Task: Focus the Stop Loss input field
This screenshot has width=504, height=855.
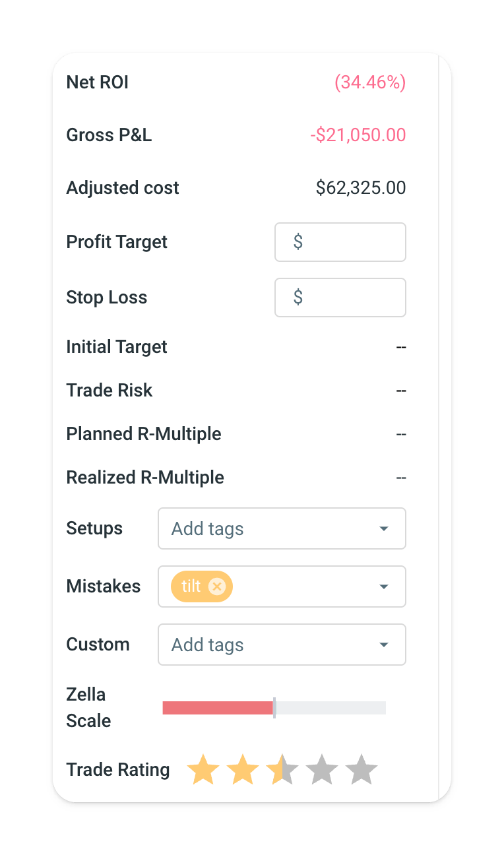Action: [x=340, y=298]
